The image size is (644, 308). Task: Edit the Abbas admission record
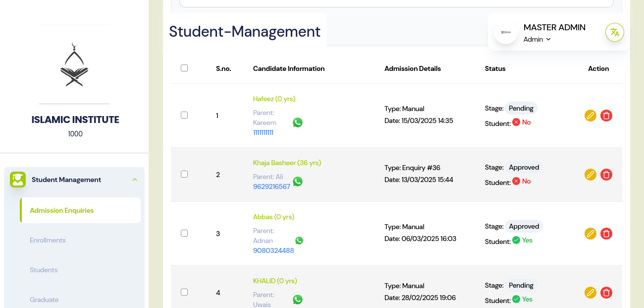pyautogui.click(x=590, y=234)
